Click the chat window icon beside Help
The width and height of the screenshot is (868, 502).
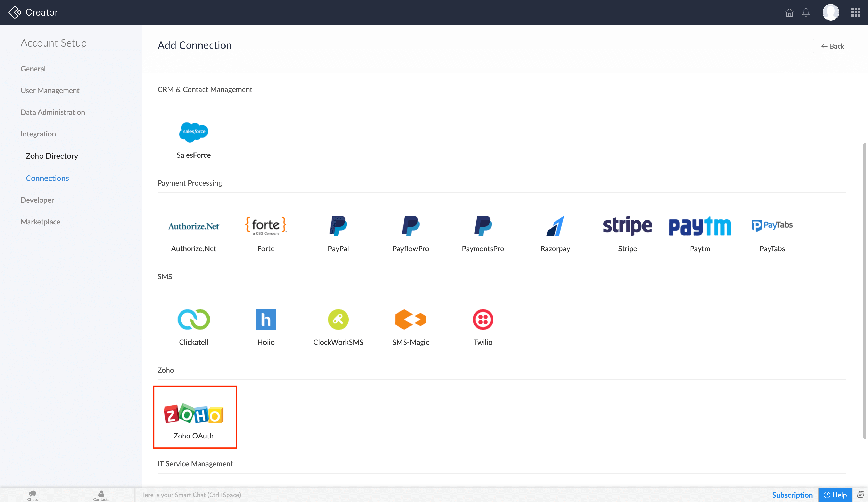[x=860, y=495]
